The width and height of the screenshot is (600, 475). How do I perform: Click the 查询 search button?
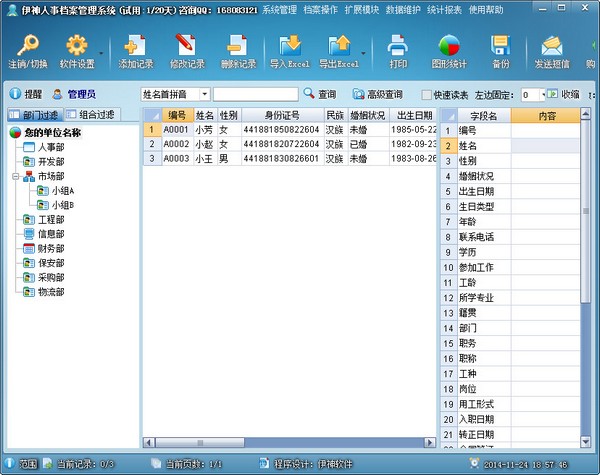coord(318,94)
